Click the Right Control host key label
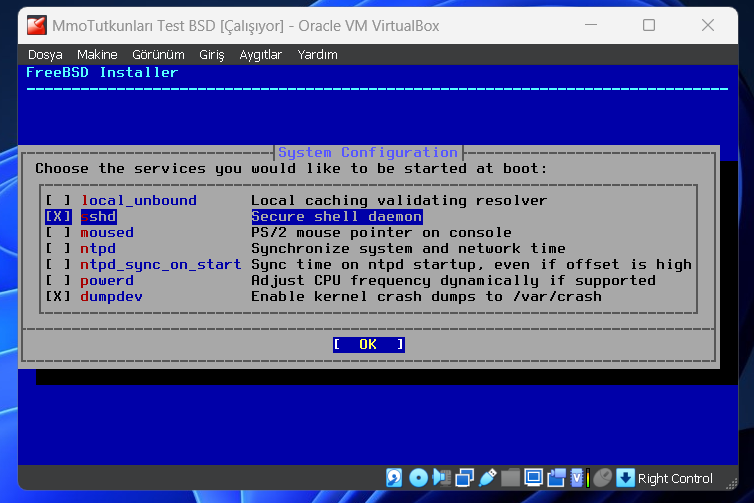This screenshot has width=754, height=503. pos(675,478)
